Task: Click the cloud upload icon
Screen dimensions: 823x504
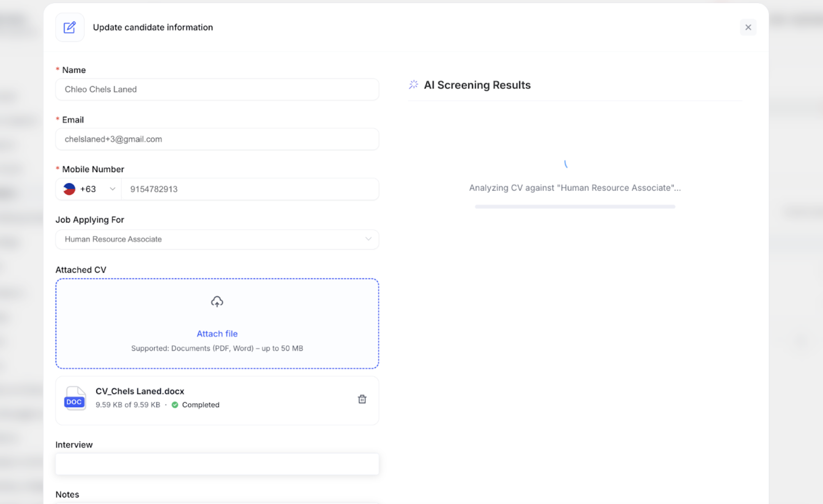Action: click(x=217, y=301)
